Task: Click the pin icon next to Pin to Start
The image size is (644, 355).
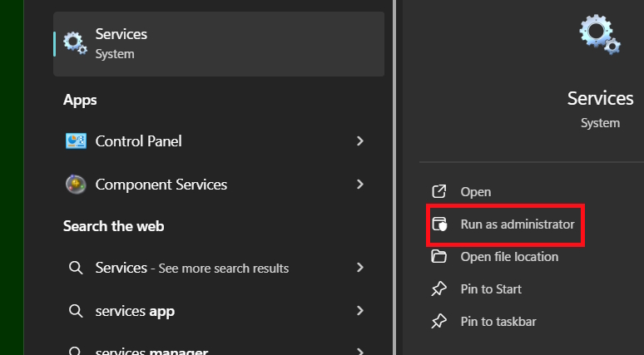Action: click(x=438, y=289)
